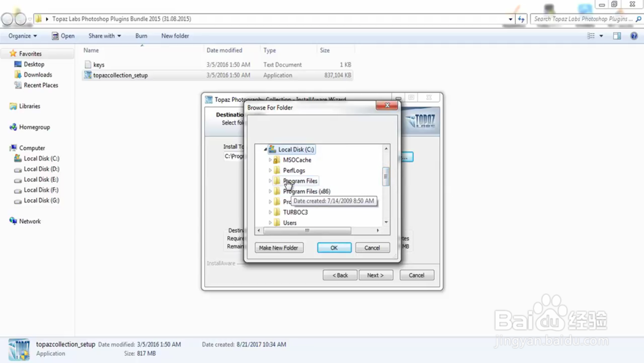Cancel the Browse For Folder dialog

372,248
